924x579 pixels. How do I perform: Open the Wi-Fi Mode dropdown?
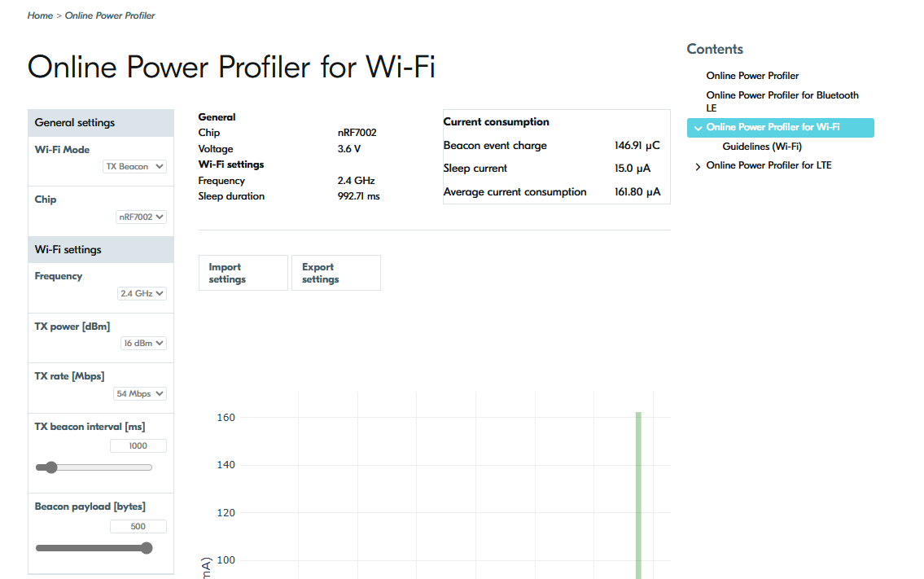[x=134, y=166]
